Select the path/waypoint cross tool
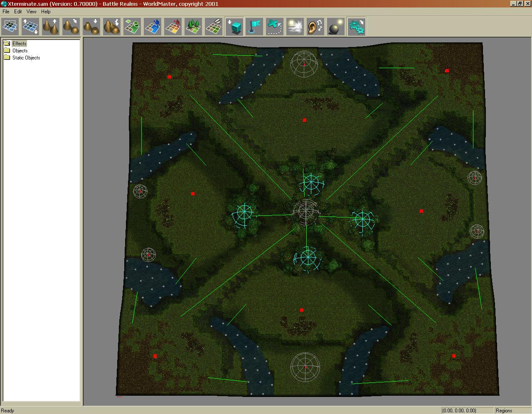Screen dimensions: 532x414 275,27
